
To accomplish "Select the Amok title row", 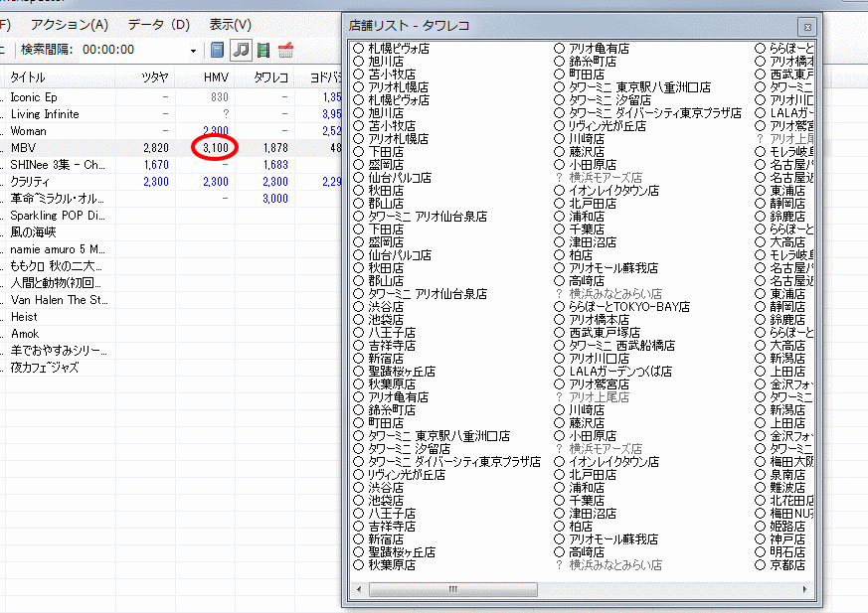I will 25,334.
